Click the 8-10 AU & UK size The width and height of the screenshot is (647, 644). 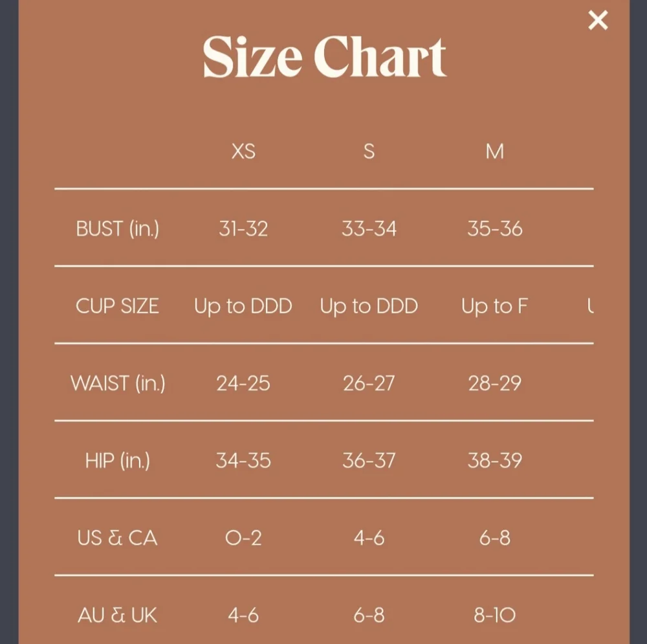[494, 615]
